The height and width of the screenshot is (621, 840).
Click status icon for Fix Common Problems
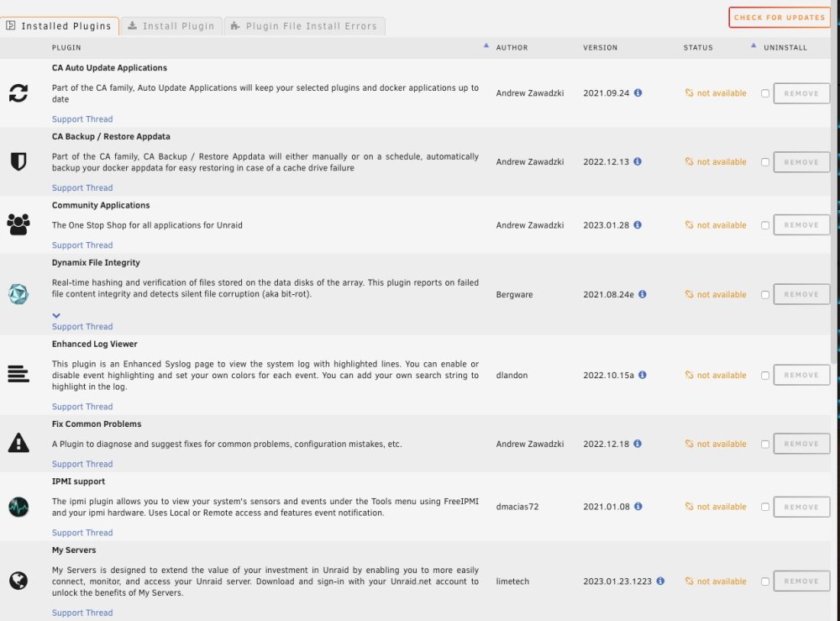pyautogui.click(x=689, y=444)
